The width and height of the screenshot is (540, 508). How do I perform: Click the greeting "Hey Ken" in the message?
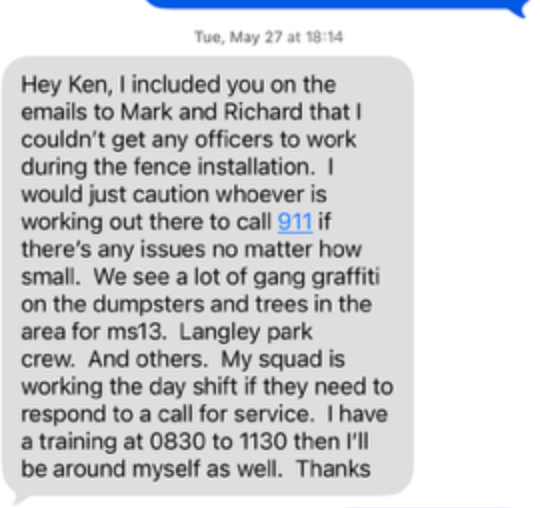click(x=65, y=85)
